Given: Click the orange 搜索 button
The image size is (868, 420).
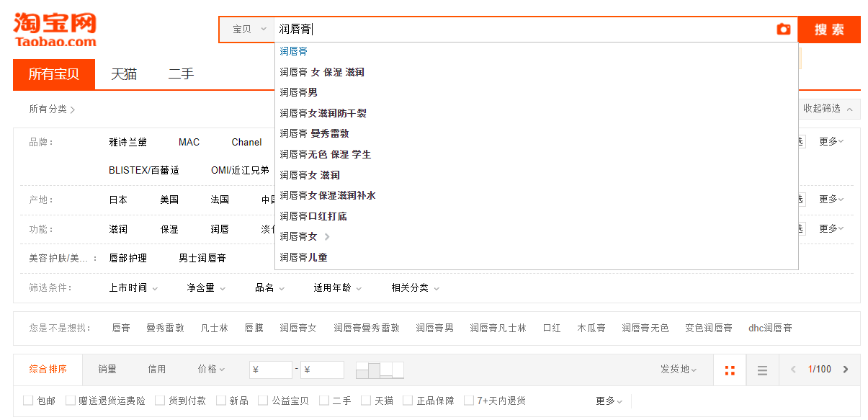Looking at the screenshot, I should pyautogui.click(x=828, y=30).
